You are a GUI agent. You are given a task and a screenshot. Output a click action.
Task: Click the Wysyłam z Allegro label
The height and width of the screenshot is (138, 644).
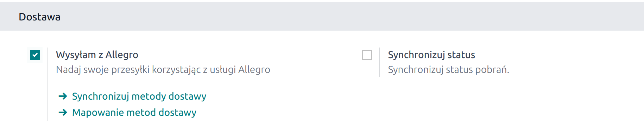[97, 55]
